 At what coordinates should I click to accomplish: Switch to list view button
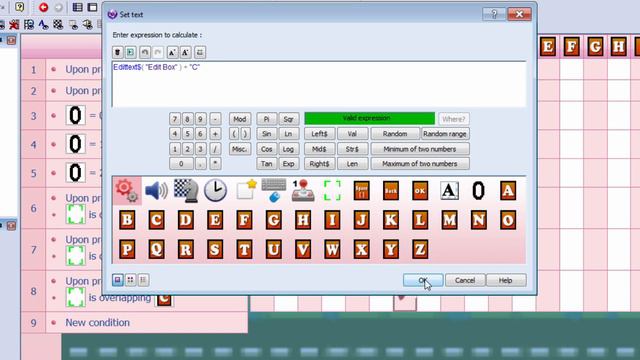143,280
